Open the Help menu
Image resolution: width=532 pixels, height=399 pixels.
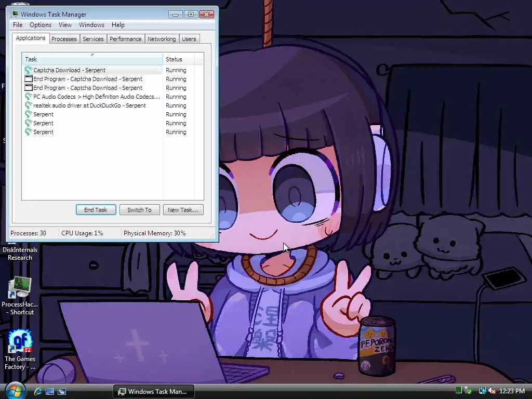[x=118, y=25]
